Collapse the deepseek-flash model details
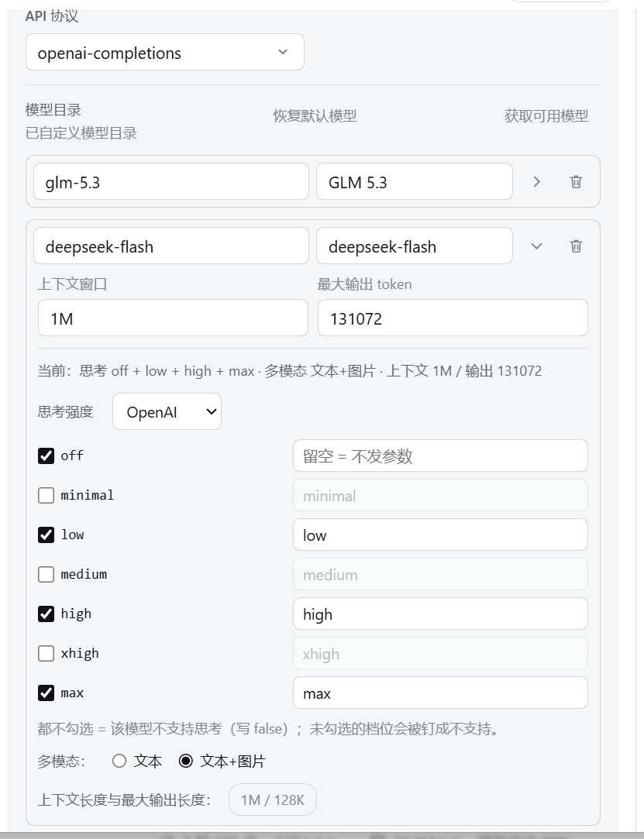 [536, 246]
